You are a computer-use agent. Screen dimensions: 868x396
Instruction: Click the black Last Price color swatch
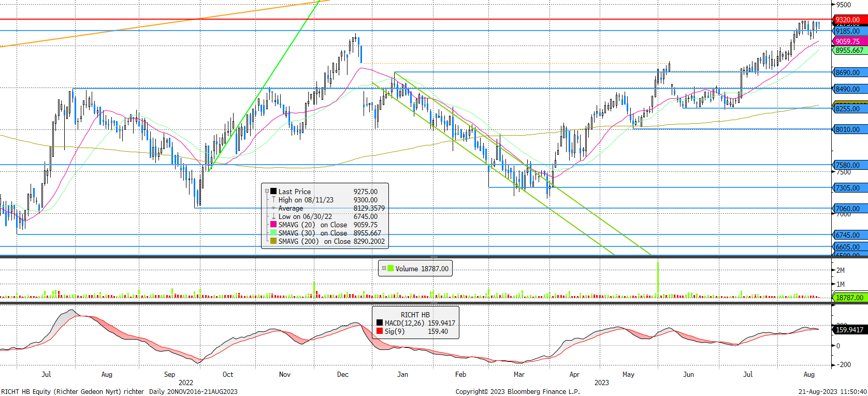273,191
